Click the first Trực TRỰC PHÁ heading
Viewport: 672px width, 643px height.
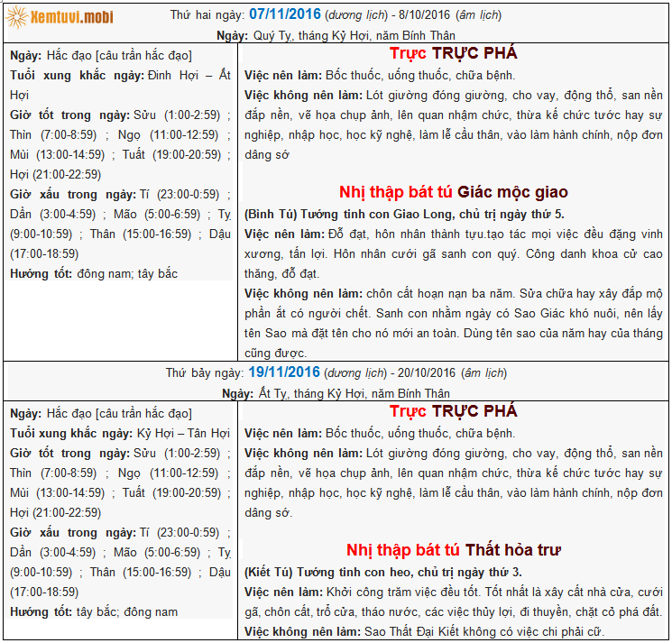tap(453, 54)
